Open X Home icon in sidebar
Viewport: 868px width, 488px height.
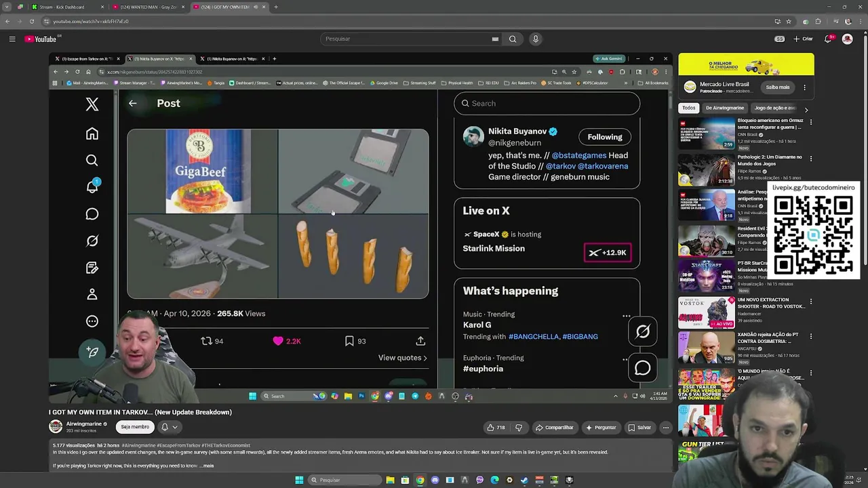click(92, 134)
